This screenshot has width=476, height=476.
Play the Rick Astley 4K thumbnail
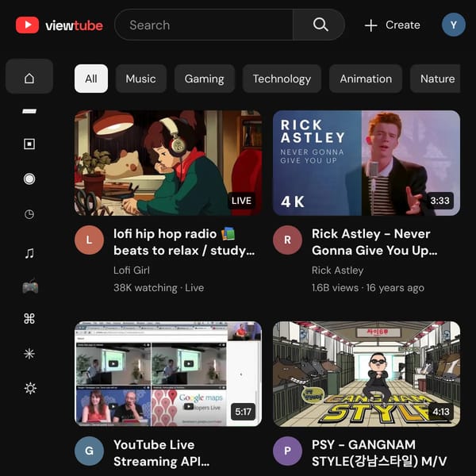tap(367, 163)
